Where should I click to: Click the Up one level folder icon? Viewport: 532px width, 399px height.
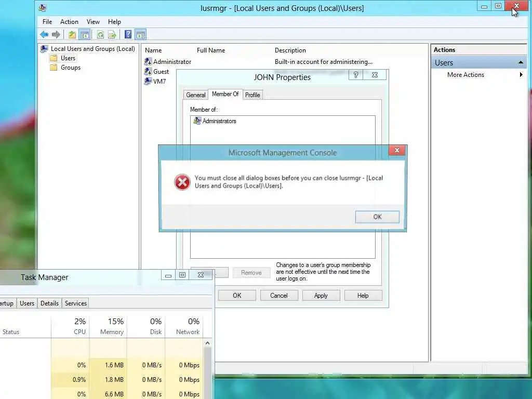[x=72, y=34]
